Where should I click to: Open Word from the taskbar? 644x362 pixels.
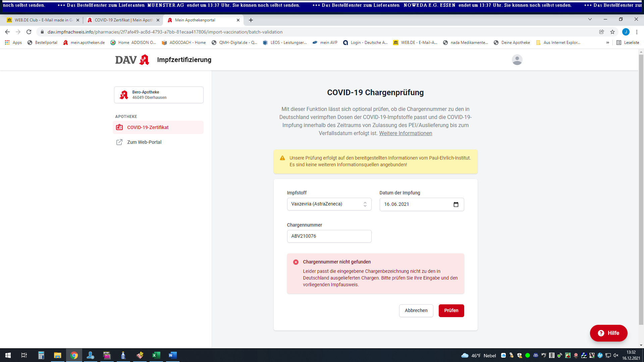pyautogui.click(x=172, y=355)
